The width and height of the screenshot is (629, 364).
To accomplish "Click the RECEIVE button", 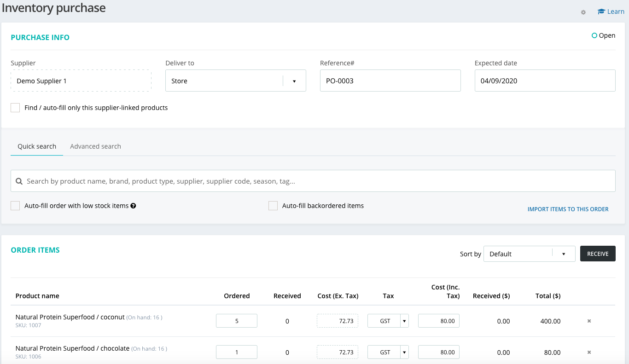I will pyautogui.click(x=598, y=254).
